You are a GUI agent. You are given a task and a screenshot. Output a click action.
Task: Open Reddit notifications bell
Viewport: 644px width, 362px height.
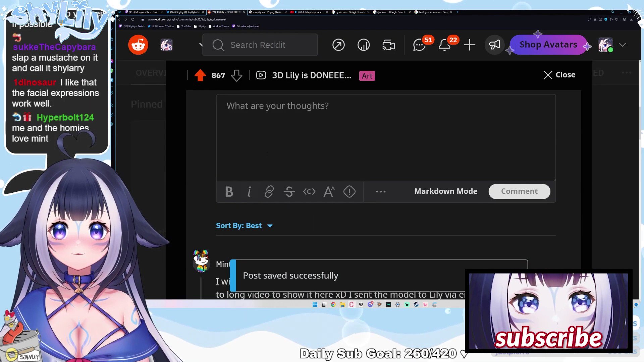(444, 45)
